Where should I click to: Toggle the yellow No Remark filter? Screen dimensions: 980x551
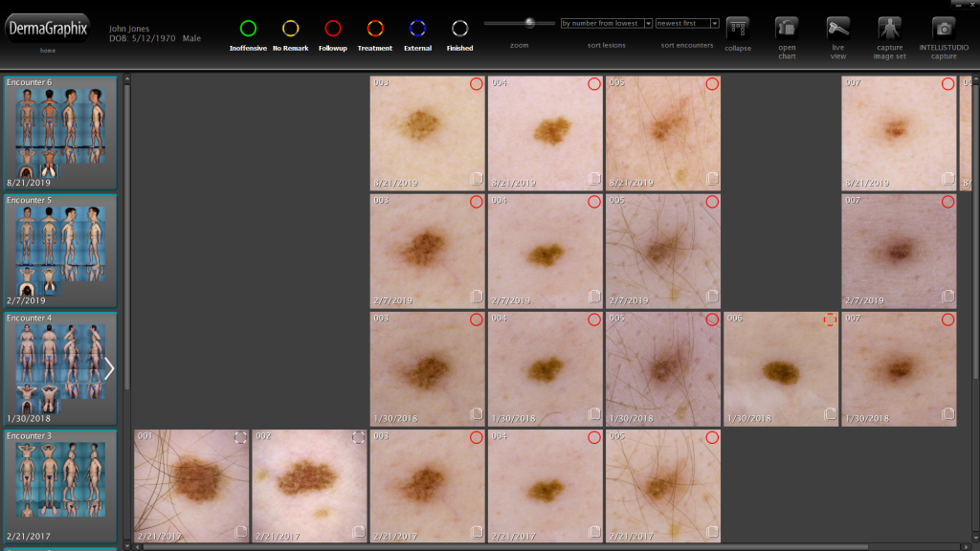[x=290, y=29]
